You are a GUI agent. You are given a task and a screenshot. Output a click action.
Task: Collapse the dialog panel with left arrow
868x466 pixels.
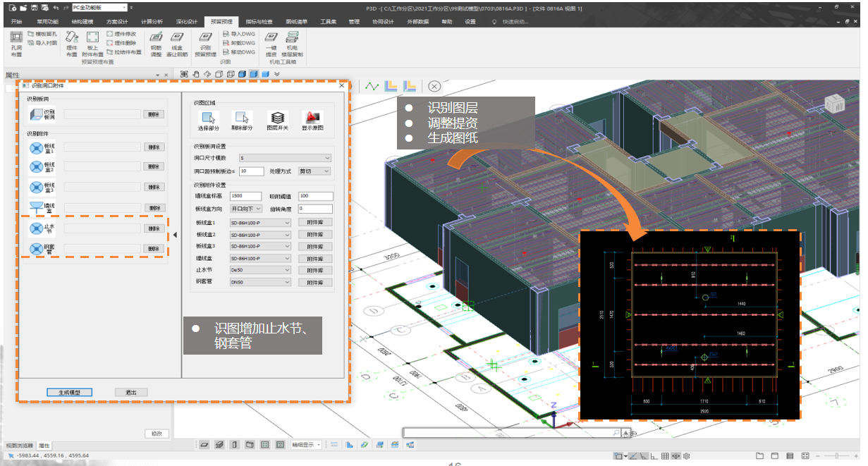[175, 235]
